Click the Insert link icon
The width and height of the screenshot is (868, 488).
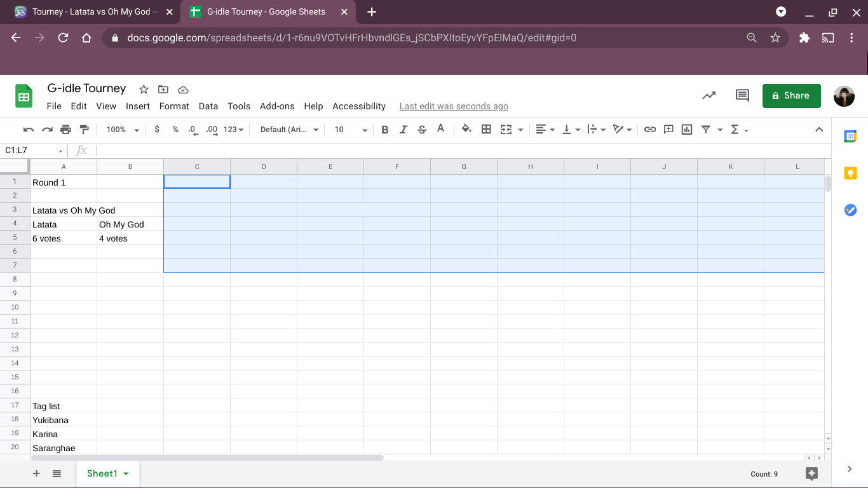649,130
